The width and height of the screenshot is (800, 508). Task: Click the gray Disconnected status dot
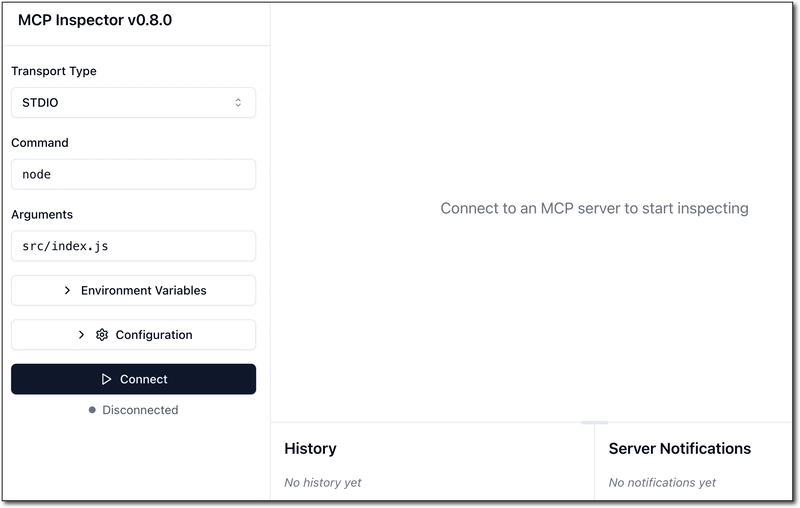tap(92, 410)
